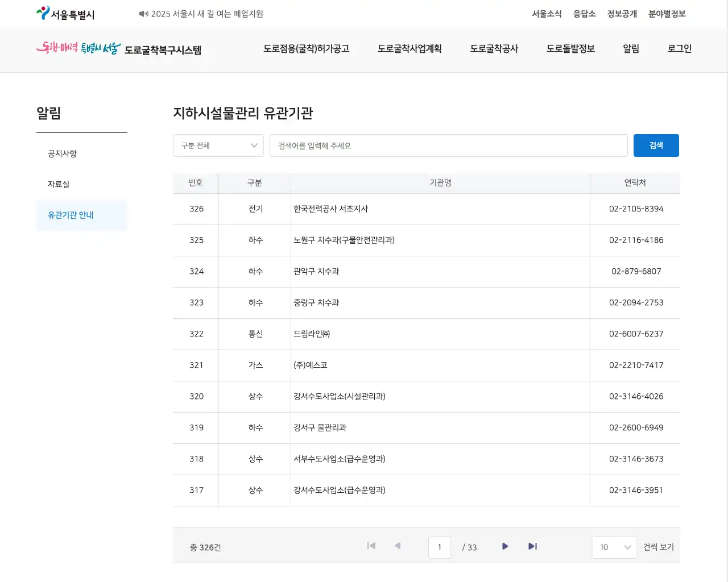Image resolution: width=728 pixels, height=582 pixels.
Task: Expand the 10 items per page dropdown
Action: (614, 547)
